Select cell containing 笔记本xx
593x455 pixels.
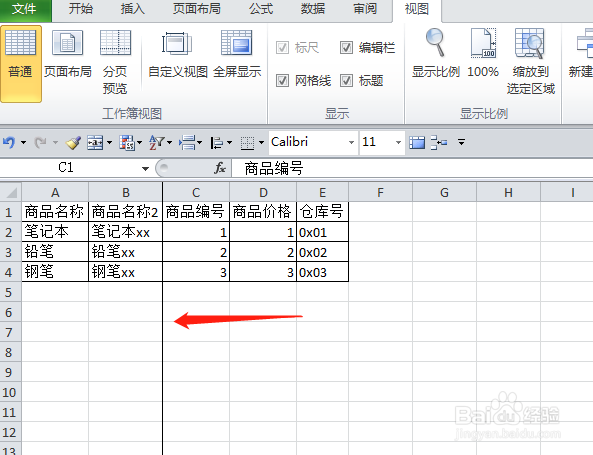point(126,232)
